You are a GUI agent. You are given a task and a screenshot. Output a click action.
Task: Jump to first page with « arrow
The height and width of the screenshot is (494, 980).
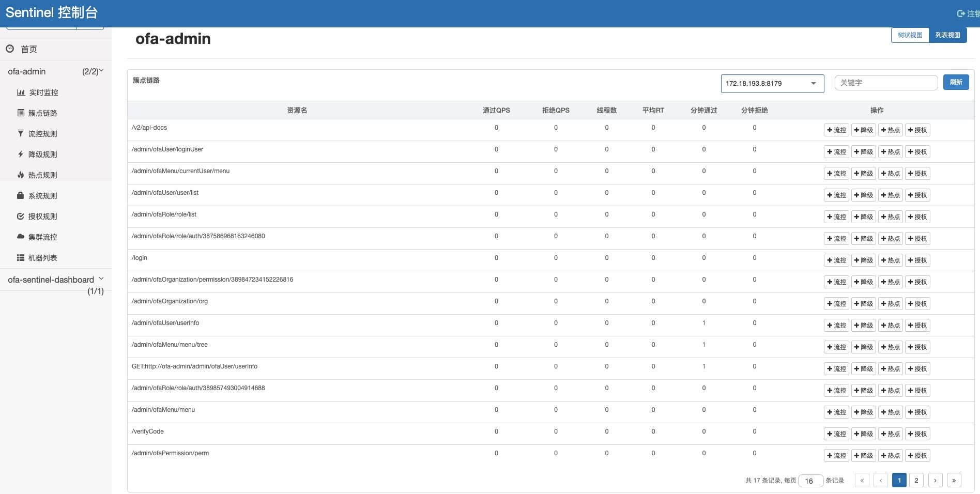click(x=862, y=481)
